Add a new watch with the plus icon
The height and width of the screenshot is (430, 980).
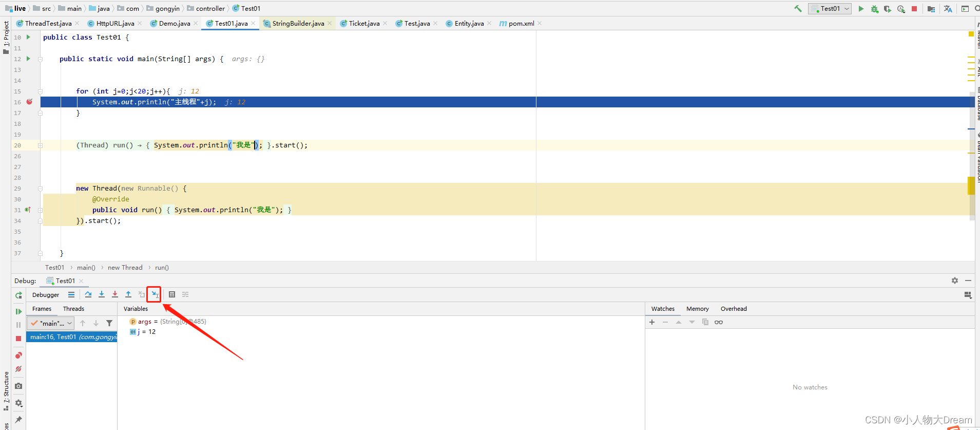pos(652,322)
